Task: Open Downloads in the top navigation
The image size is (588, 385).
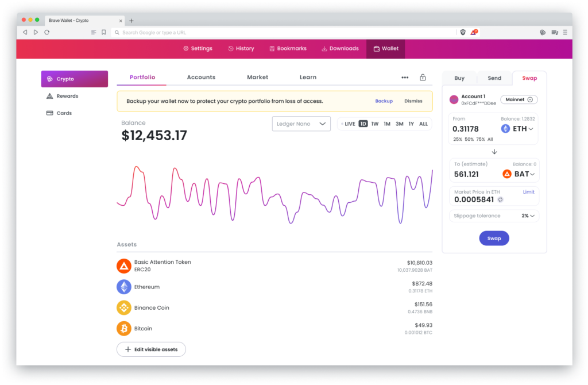Action: click(340, 48)
